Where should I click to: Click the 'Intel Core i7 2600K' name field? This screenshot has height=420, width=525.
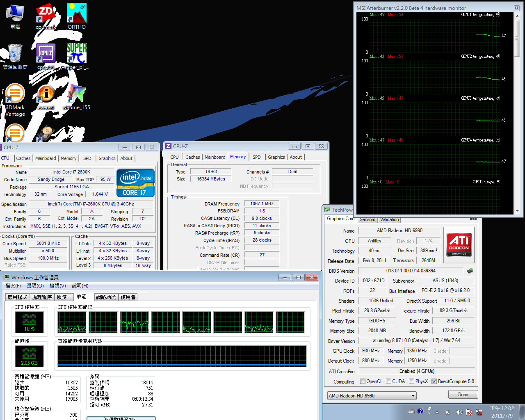(x=72, y=172)
